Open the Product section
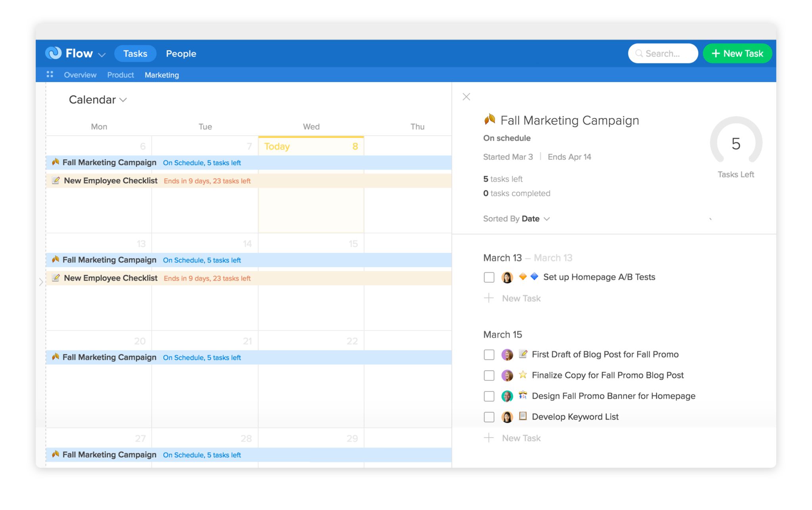 [x=121, y=75]
